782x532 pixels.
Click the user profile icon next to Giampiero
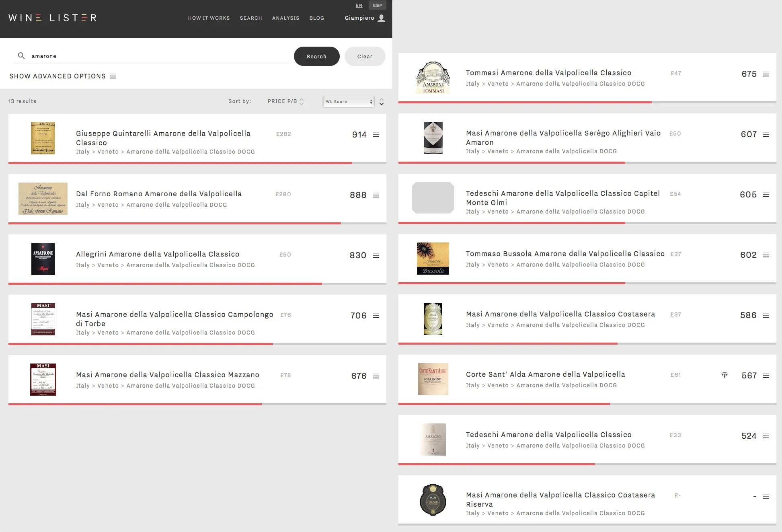coord(382,18)
